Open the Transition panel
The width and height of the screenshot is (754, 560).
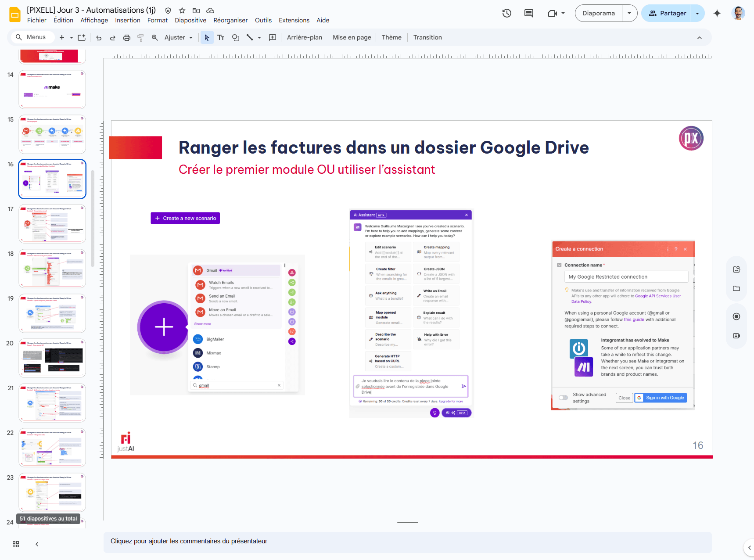(x=427, y=37)
